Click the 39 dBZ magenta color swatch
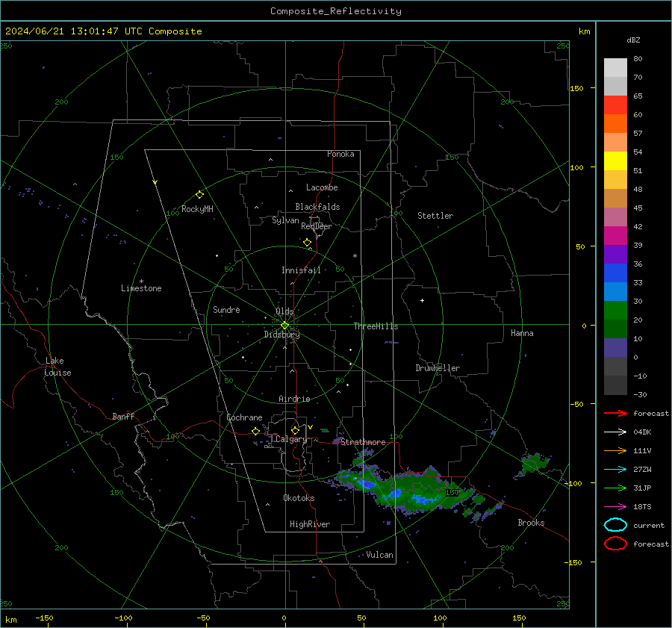672x628 pixels. (615, 236)
